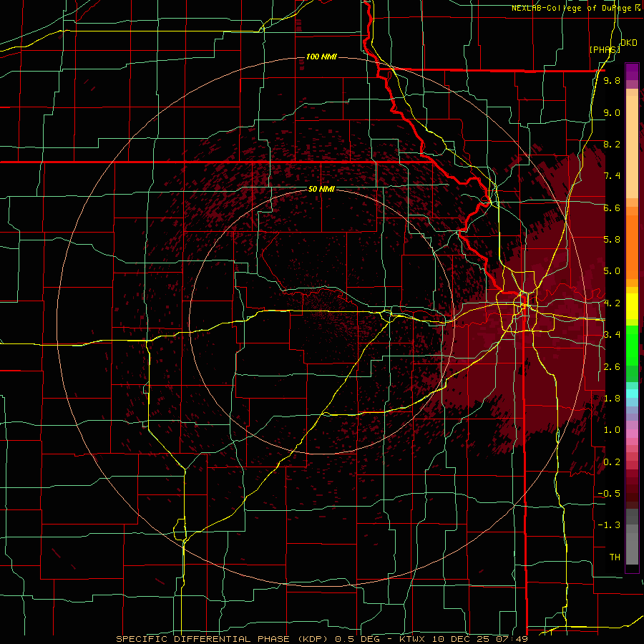Click the 1.0 color scale label
The height and width of the screenshot is (644, 644).
pyautogui.click(x=612, y=430)
